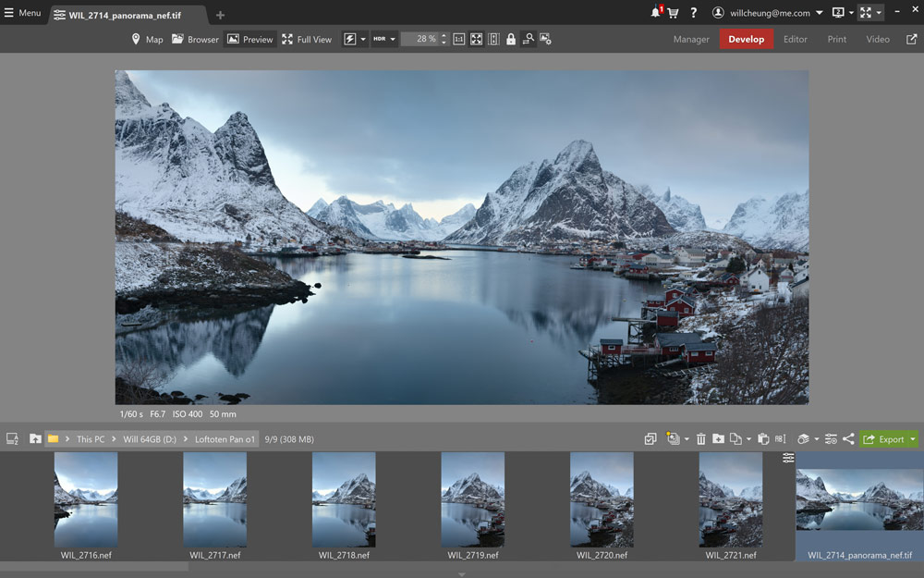
Task: Click the batch filter stack icon
Action: tap(803, 438)
